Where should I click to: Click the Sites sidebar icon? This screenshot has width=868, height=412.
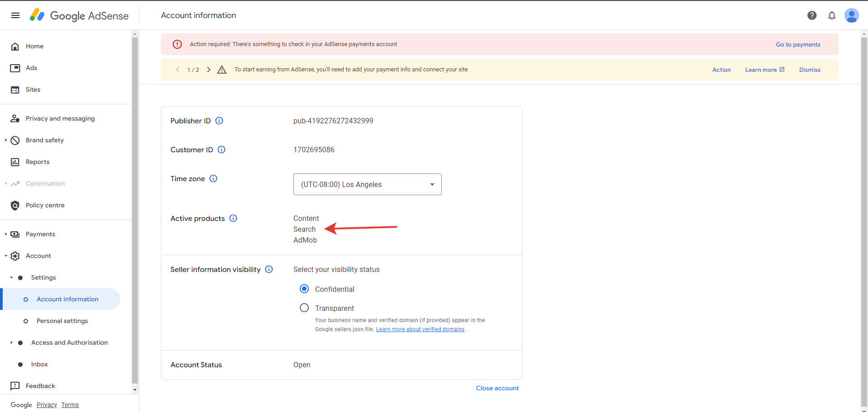point(15,90)
